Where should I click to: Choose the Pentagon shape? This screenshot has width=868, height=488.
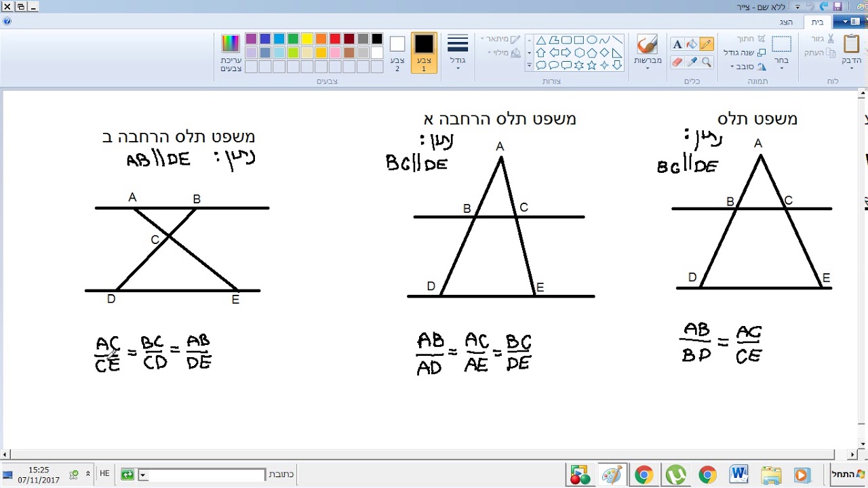[591, 52]
